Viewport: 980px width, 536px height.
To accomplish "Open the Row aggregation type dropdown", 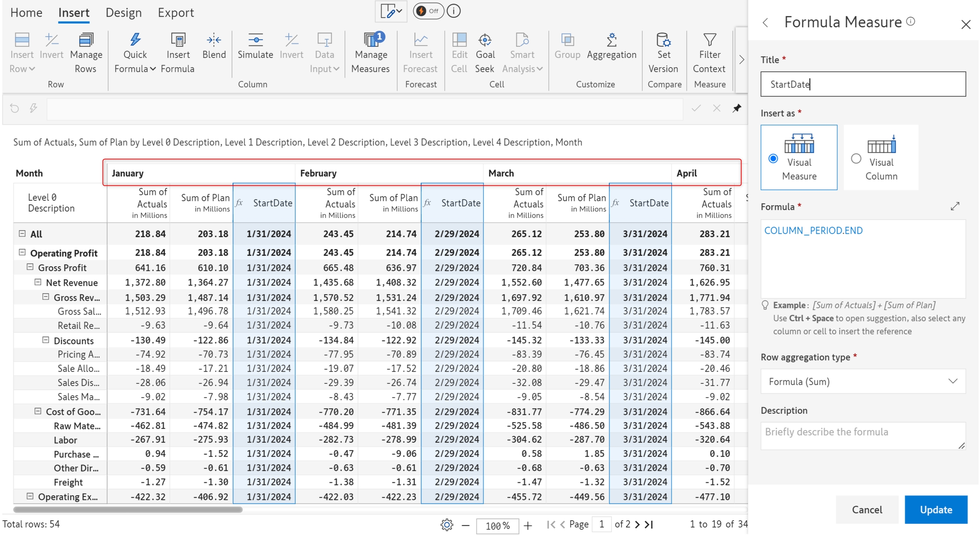I will [863, 381].
